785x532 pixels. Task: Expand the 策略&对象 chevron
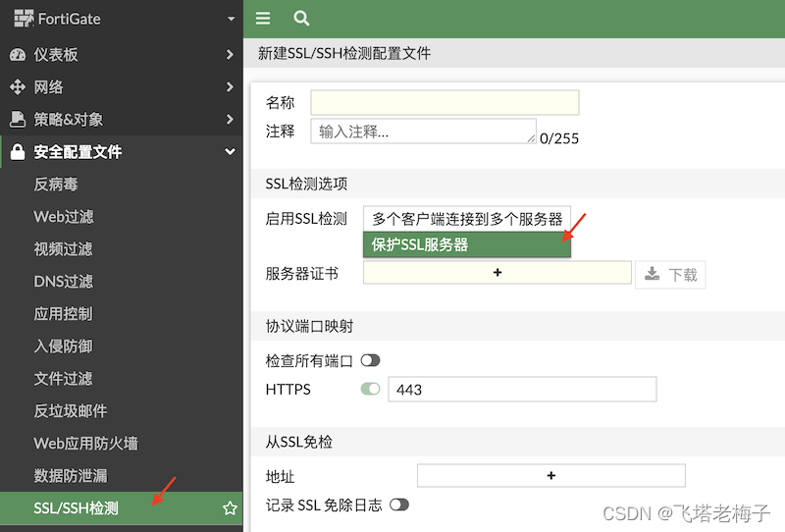(230, 119)
